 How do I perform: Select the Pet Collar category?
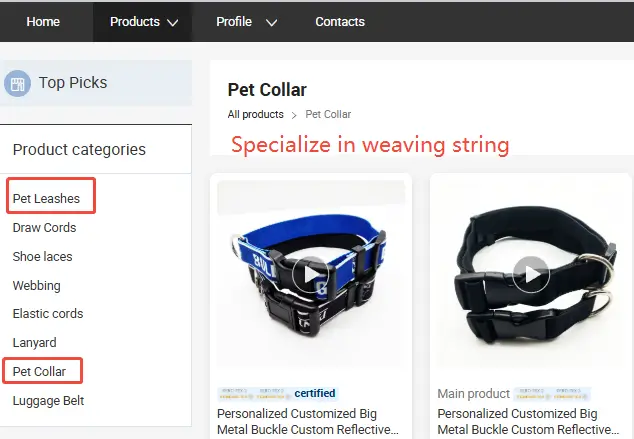tap(39, 372)
